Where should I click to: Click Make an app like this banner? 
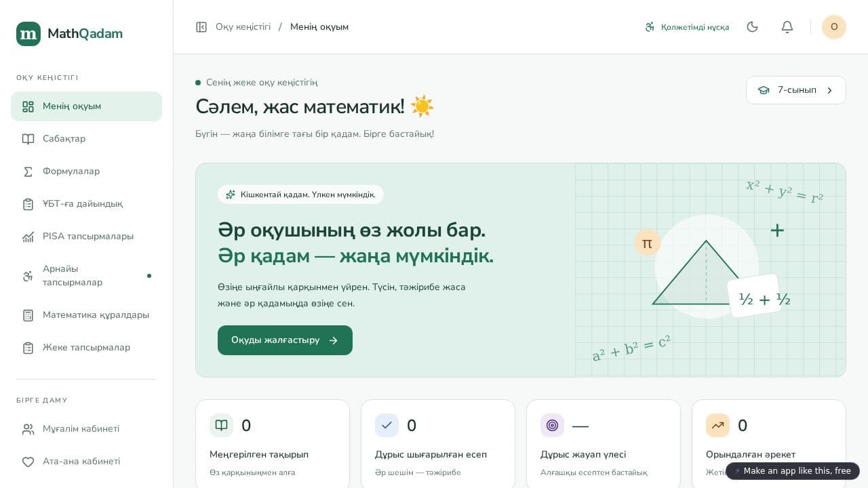tap(793, 471)
